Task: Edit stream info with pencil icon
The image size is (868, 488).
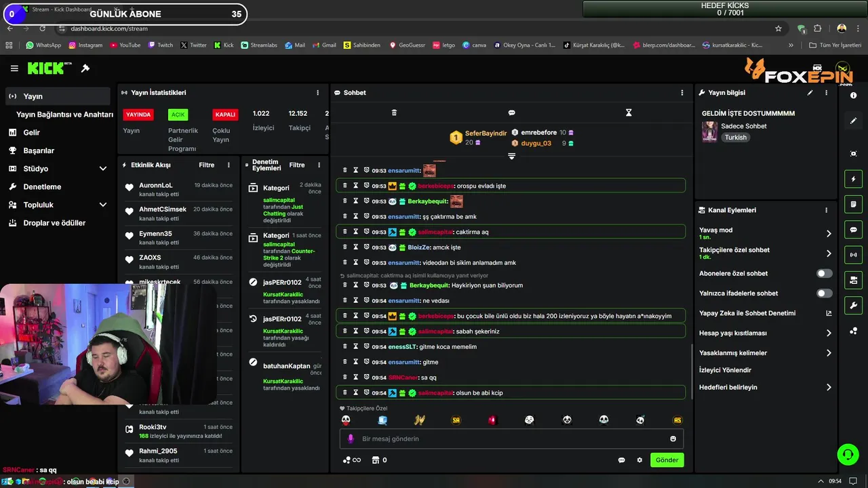Action: 810,93
